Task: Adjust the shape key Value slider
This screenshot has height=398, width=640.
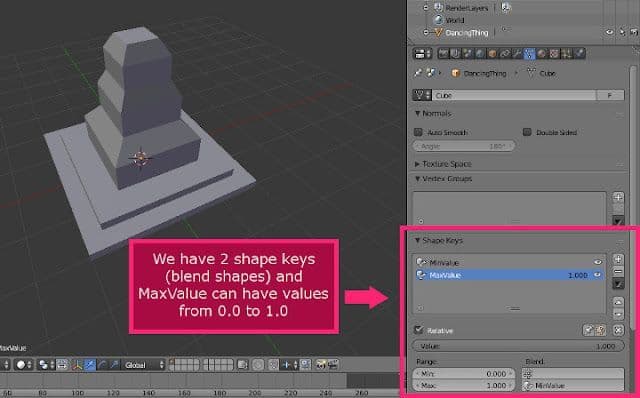Action: point(518,346)
